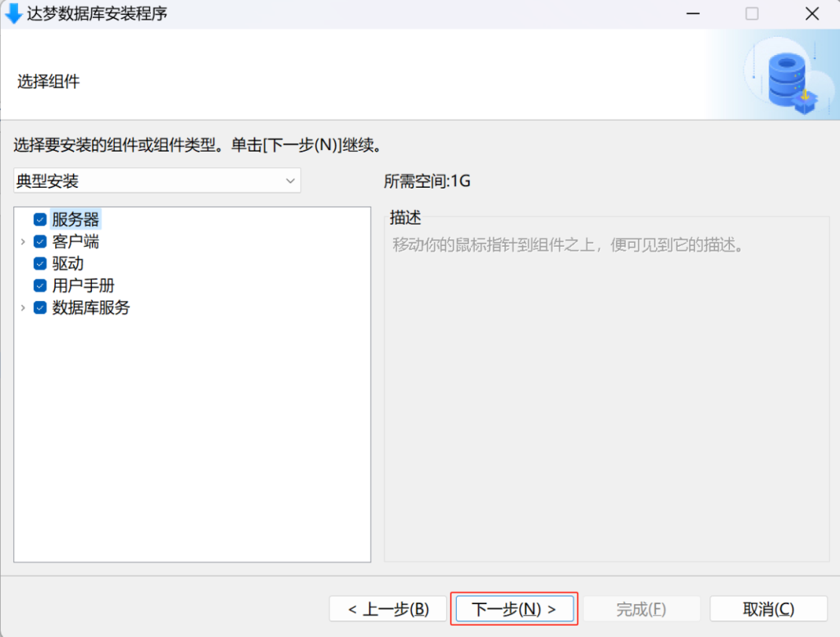Viewport: 840px width, 637px height.
Task: Toggle the 客户端 checkbox
Action: [40, 242]
